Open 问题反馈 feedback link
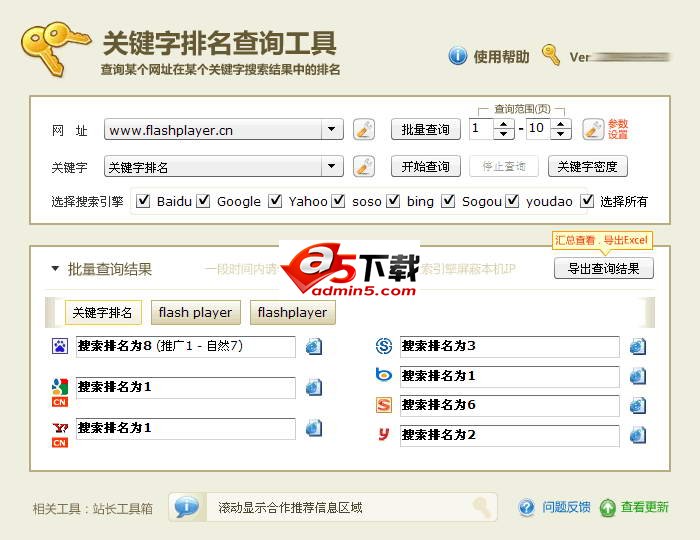The image size is (700, 540). (x=566, y=507)
